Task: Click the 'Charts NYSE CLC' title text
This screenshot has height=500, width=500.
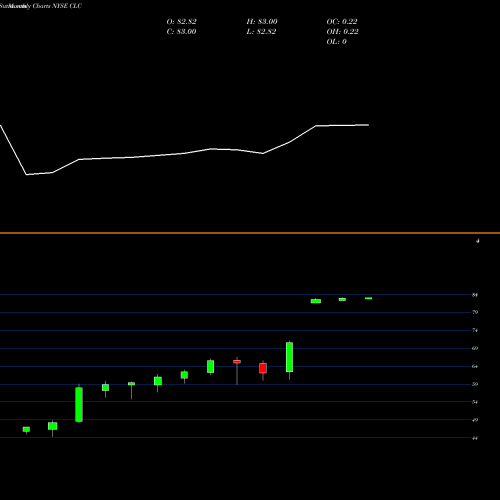Action: [x=57, y=6]
